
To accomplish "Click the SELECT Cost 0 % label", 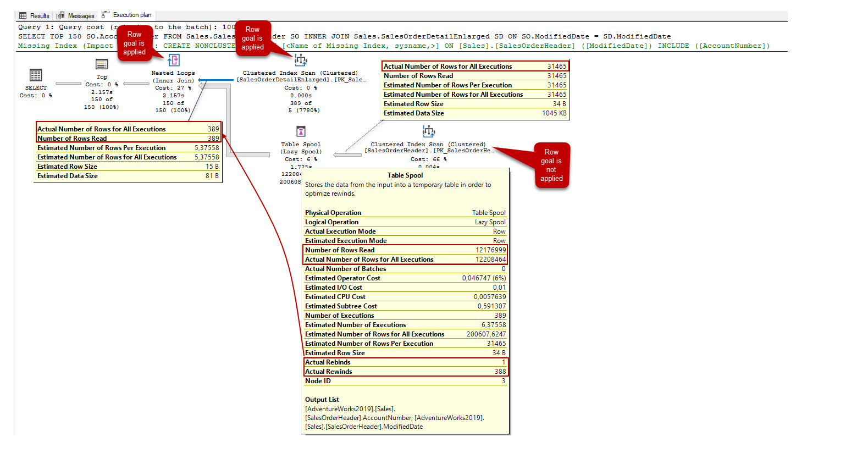I will pos(36,96).
